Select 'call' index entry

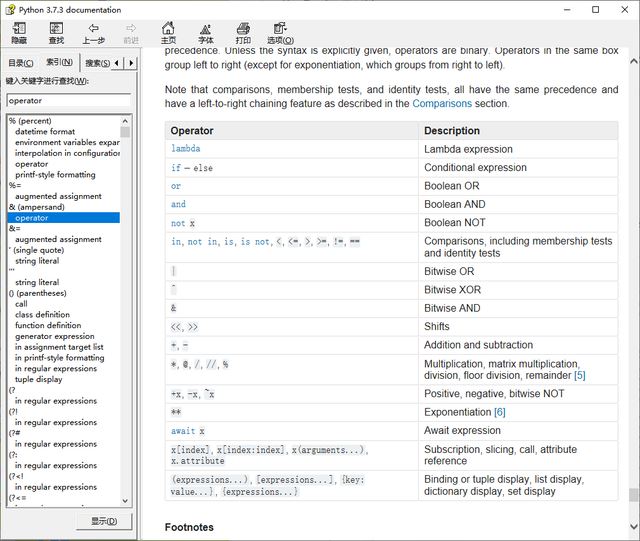(x=21, y=304)
